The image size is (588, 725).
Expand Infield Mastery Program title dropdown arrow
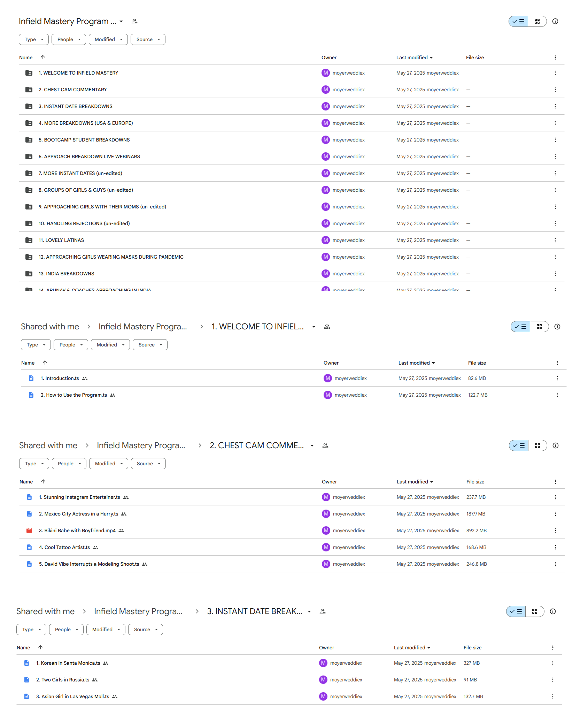(x=121, y=21)
